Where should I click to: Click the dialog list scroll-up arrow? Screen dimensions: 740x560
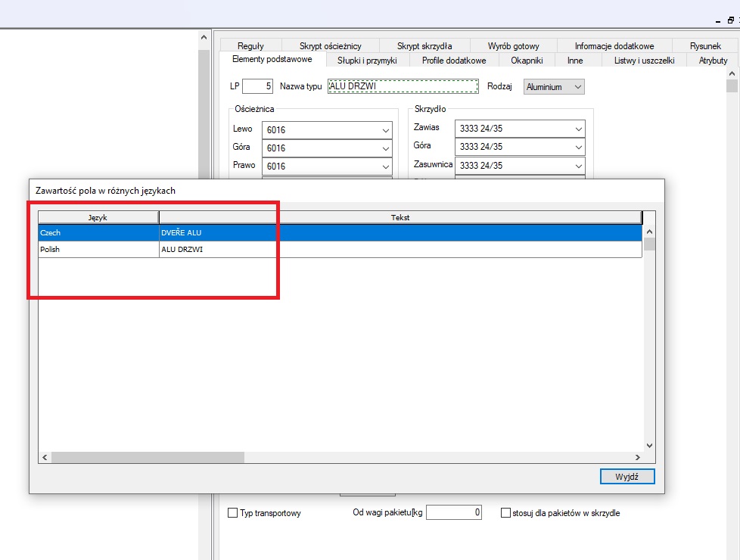[x=649, y=232]
